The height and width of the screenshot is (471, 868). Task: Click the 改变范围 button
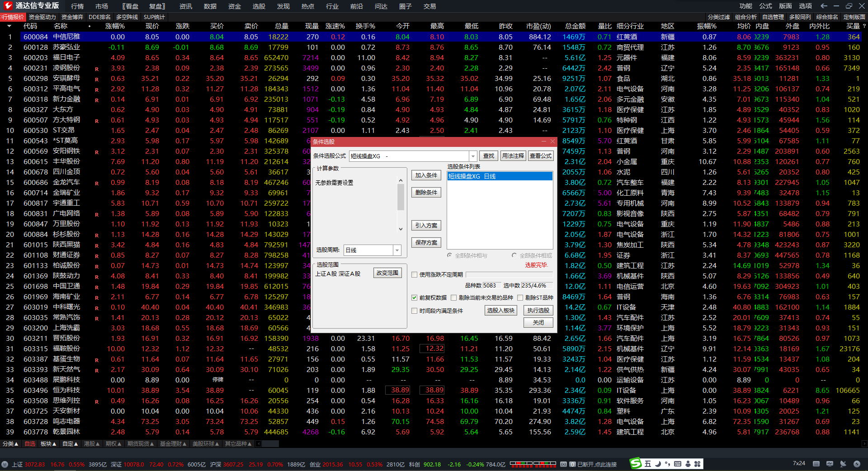pos(387,273)
